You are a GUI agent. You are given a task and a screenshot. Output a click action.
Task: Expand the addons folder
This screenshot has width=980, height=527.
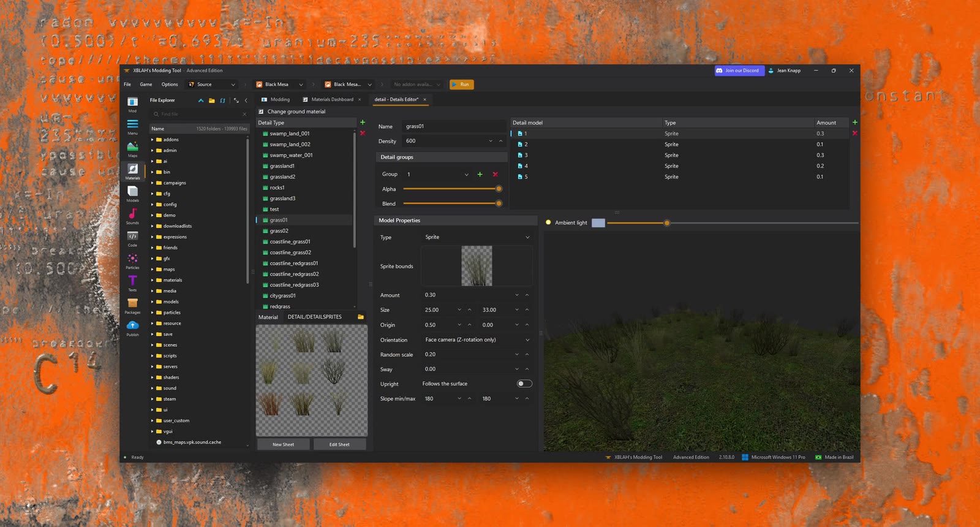[x=152, y=140]
